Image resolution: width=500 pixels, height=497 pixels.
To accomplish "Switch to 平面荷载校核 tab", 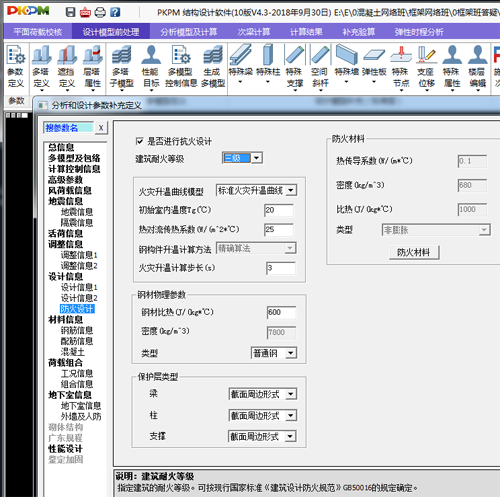I will pos(38,32).
